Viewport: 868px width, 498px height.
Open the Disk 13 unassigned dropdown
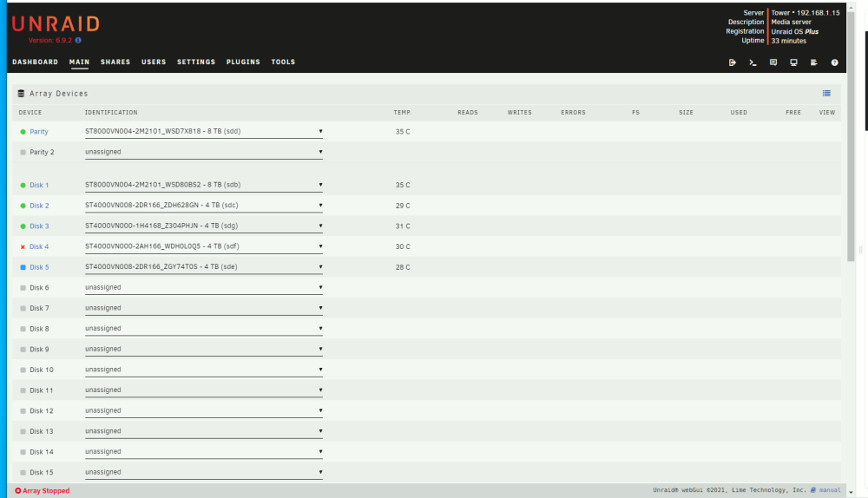coord(204,431)
